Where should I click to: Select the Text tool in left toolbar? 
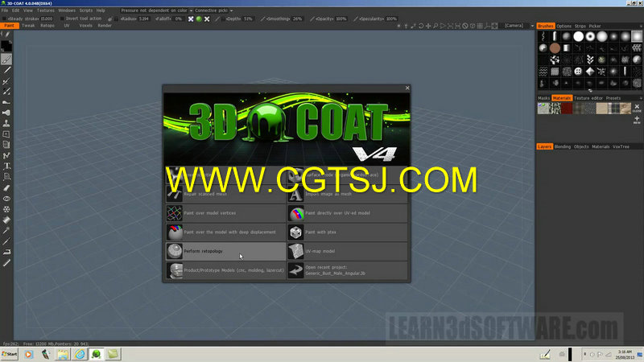tap(6, 167)
